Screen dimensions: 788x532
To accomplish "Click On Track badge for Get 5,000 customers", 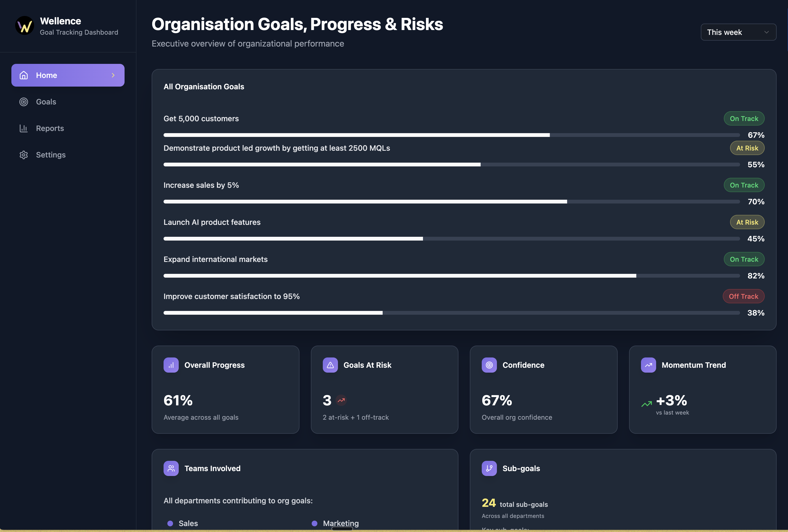I will click(x=744, y=119).
